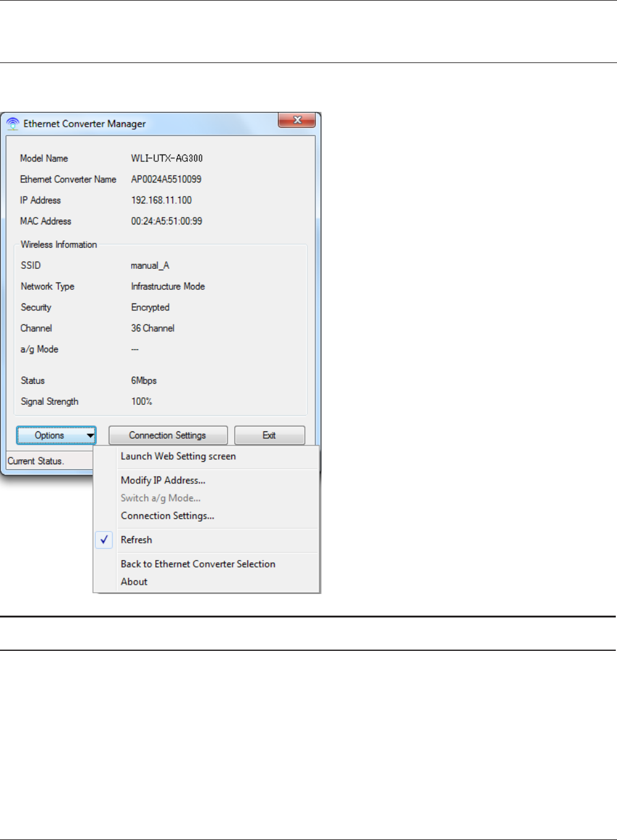Click the Ethernet Converter Manager window title
The height and width of the screenshot is (840, 617).
pos(85,124)
